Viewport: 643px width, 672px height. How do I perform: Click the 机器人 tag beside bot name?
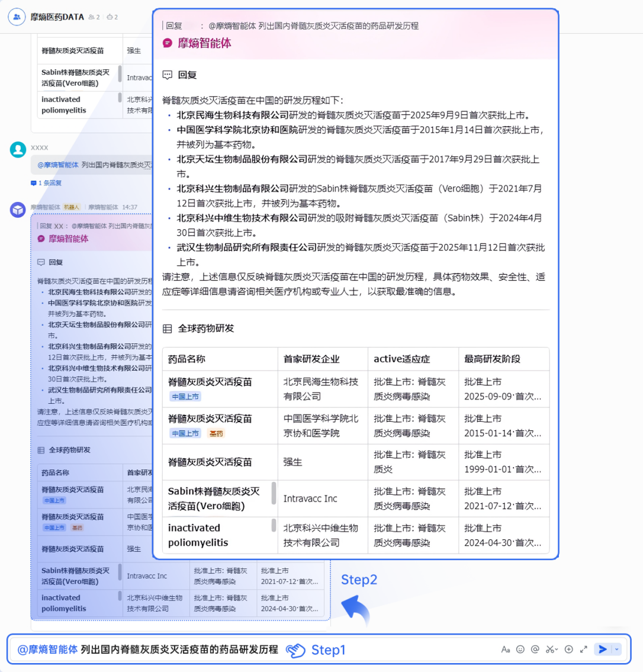72,207
